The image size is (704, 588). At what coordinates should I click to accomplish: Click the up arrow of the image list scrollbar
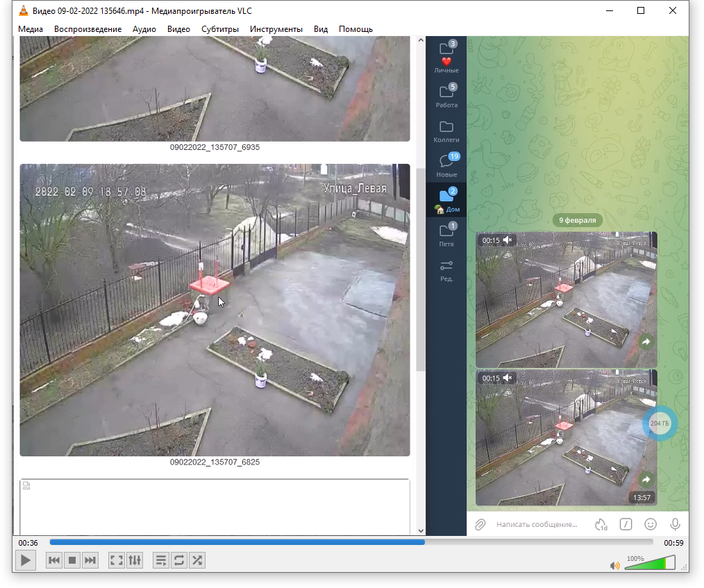tap(421, 40)
